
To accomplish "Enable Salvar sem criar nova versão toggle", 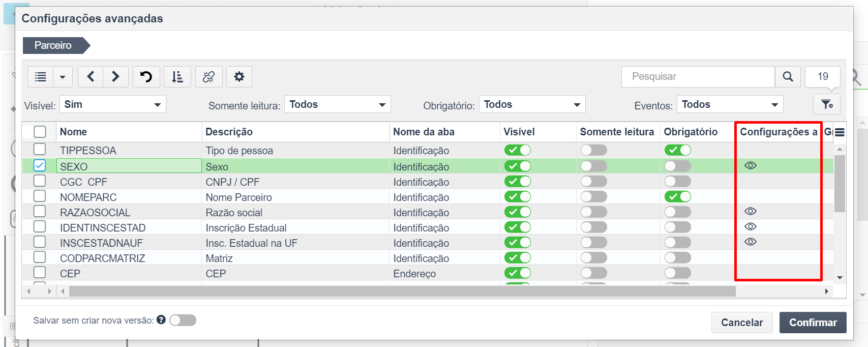I will [183, 320].
